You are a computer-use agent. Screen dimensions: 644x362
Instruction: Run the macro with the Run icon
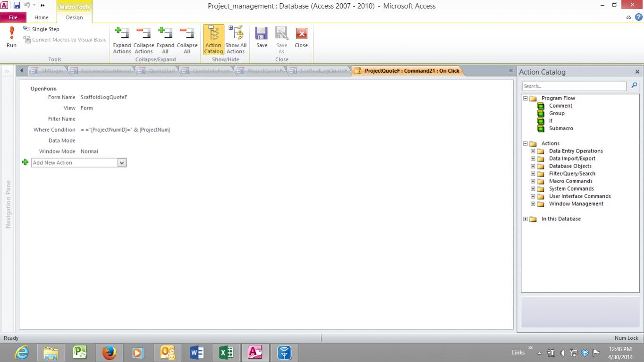(11, 37)
